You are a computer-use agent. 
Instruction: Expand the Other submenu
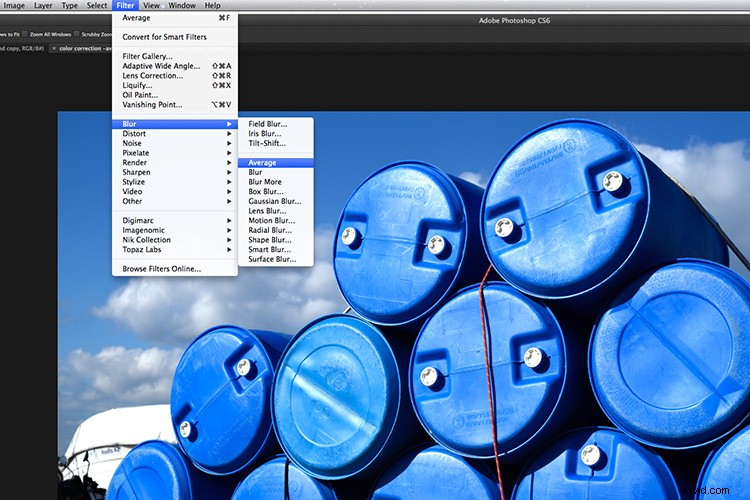175,201
